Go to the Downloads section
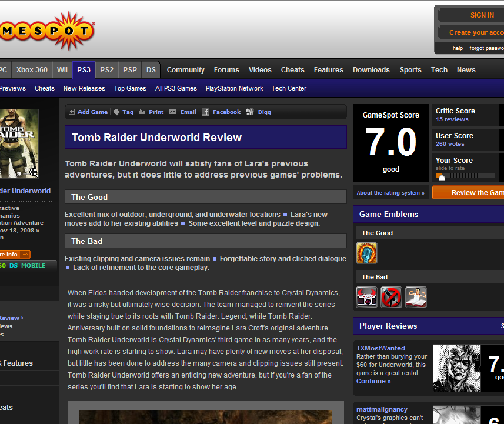 coord(371,70)
